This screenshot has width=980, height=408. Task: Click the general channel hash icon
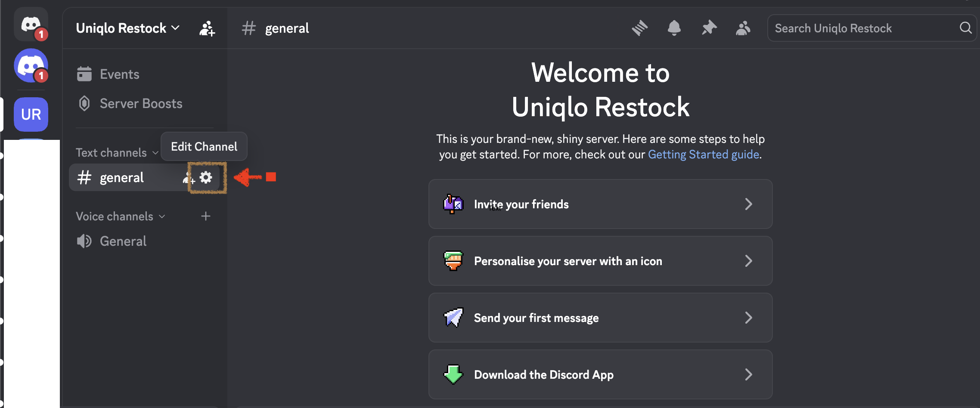coord(84,177)
